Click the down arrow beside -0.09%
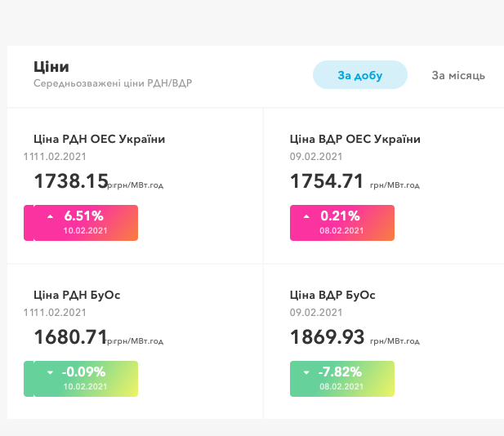This screenshot has height=436, width=504. pos(51,372)
